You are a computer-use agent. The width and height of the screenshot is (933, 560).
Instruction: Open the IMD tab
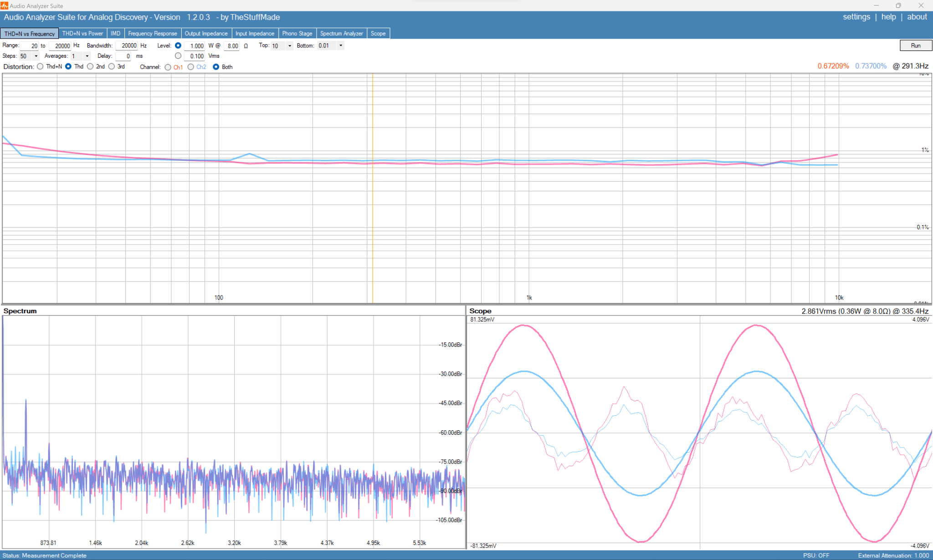(116, 34)
